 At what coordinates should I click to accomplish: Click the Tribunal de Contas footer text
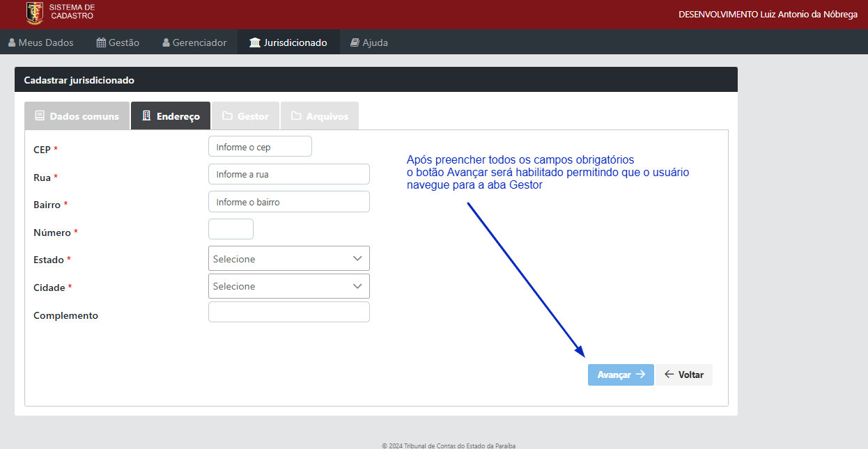coord(449,446)
